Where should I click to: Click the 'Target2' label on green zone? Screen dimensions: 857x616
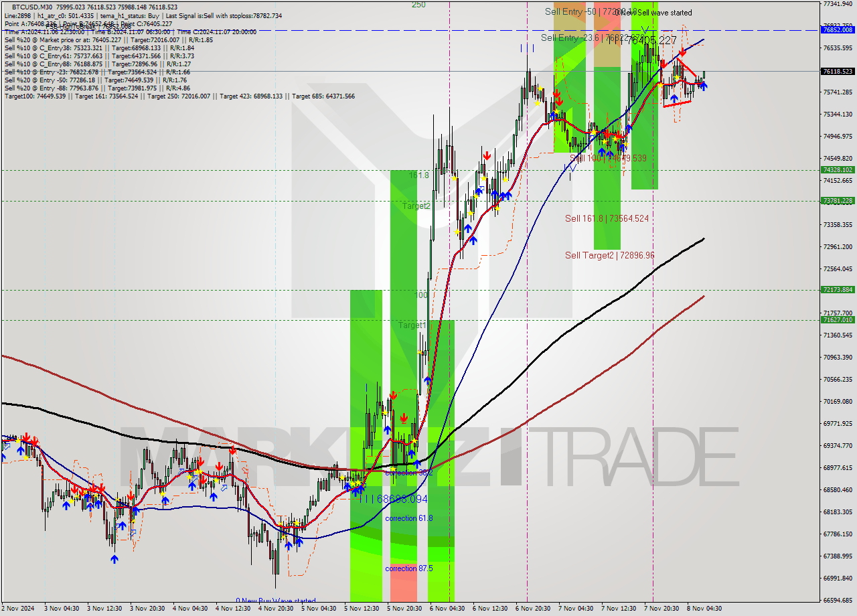tap(416, 206)
